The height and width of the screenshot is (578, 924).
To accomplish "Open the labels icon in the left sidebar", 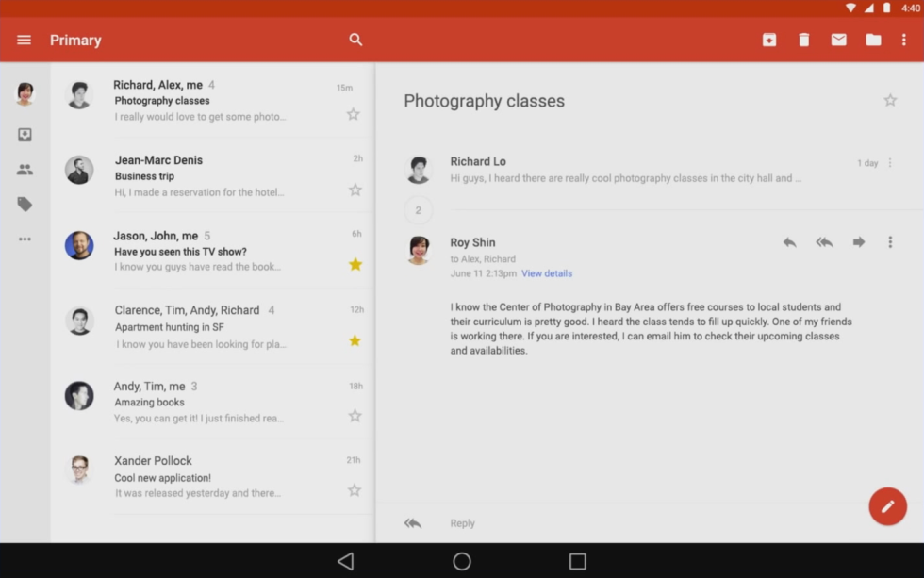I will coord(24,204).
